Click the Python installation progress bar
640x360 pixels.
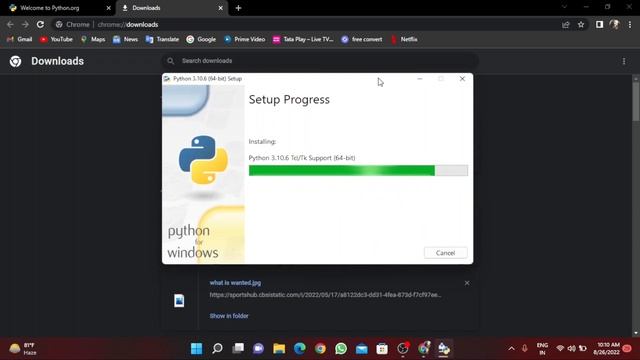point(358,170)
